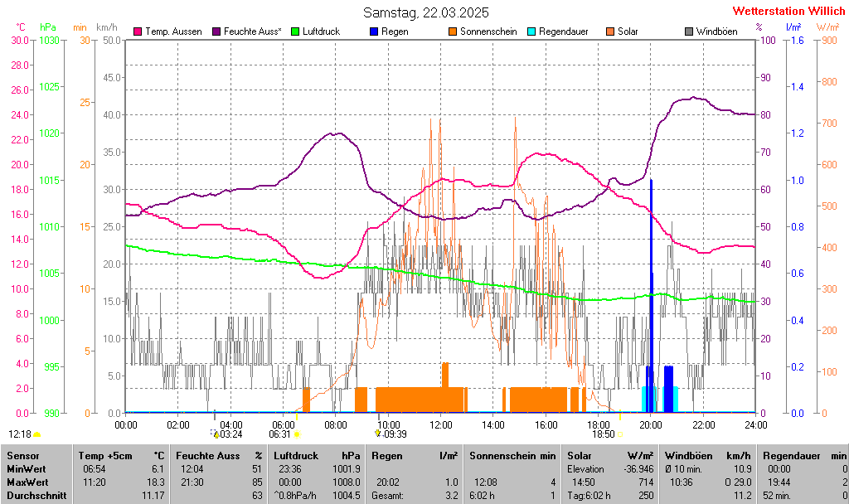Click the '°C' axis unit label at top left

[21, 27]
